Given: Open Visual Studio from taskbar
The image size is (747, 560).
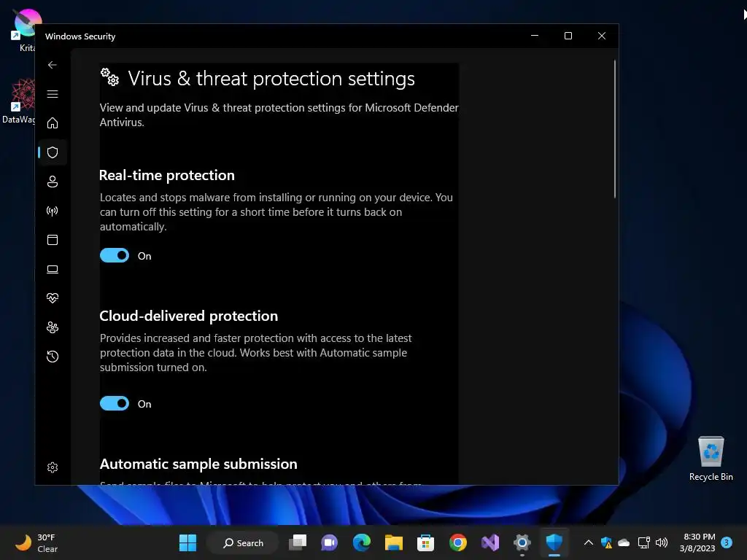Looking at the screenshot, I should pyautogui.click(x=490, y=542).
